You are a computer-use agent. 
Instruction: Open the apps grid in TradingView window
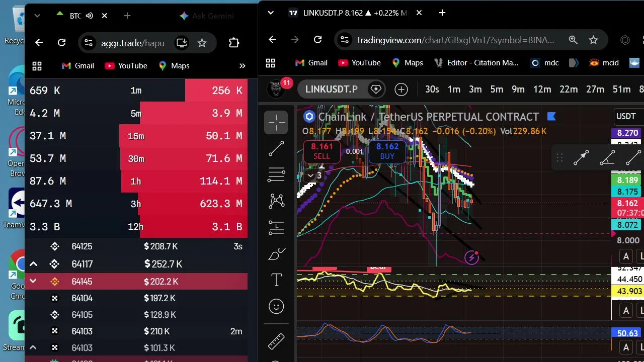click(x=270, y=63)
